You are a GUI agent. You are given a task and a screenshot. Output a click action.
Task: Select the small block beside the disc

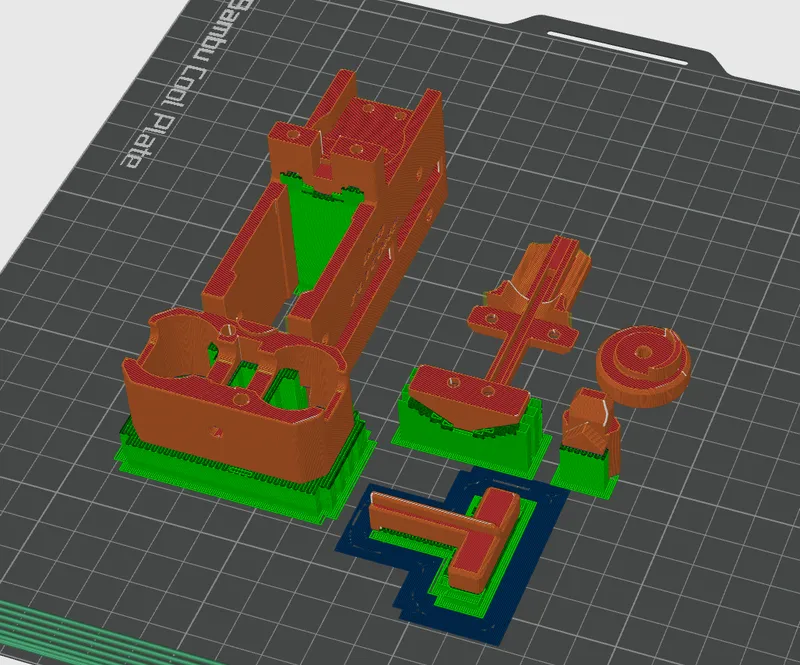click(592, 426)
